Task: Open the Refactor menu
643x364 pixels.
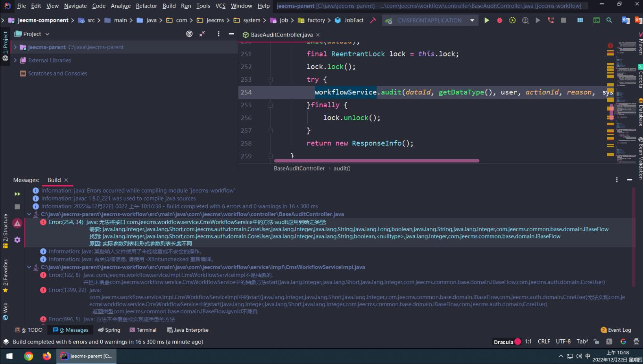Action: point(146,6)
